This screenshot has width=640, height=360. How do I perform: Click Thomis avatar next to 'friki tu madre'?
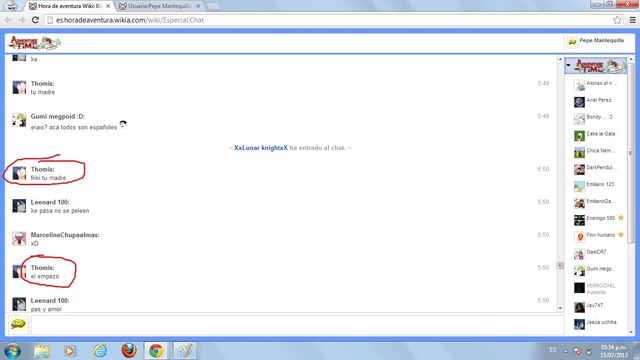[x=19, y=173]
